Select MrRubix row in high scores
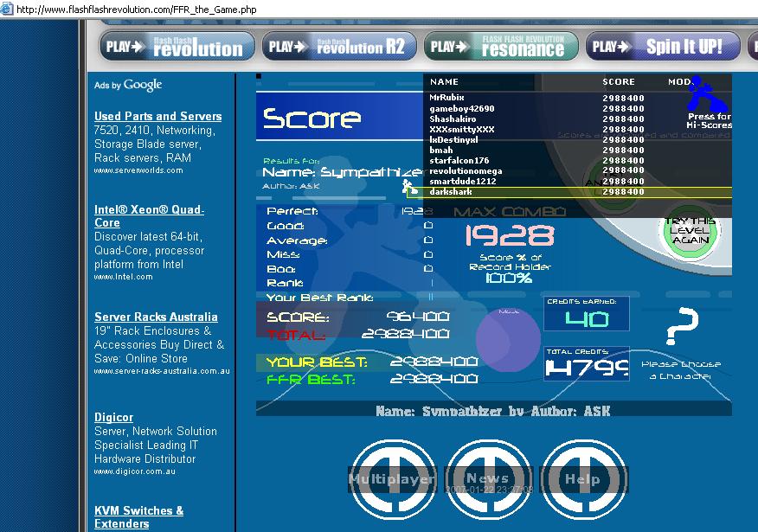Viewport: 758px width, 532px height. [x=577, y=98]
